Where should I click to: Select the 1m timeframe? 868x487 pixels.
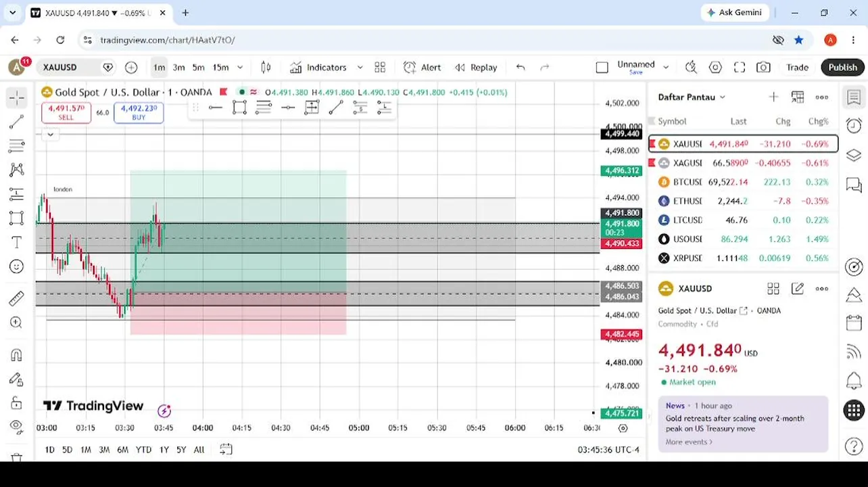[x=159, y=67]
